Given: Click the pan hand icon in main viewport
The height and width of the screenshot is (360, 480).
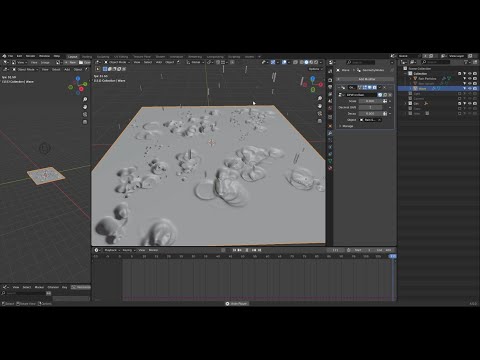Looking at the screenshot, I should pos(320,106).
